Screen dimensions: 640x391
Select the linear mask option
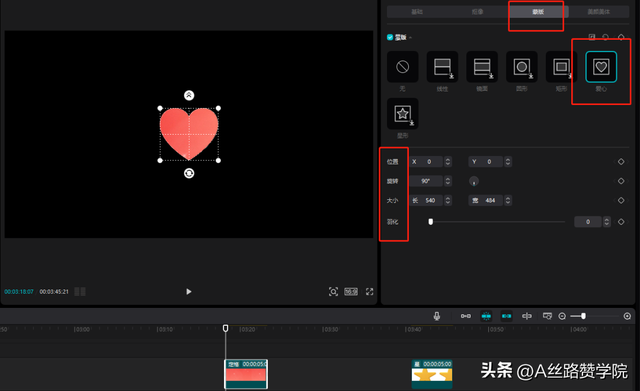pyautogui.click(x=442, y=67)
